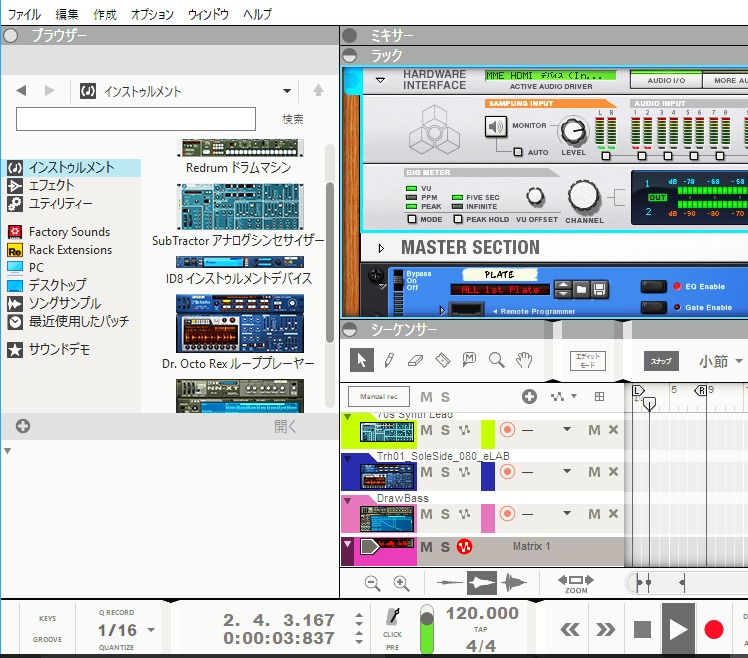Screen dimensions: 748x658
Task: Expand the Remote Programmer triangle
Action: click(442, 311)
